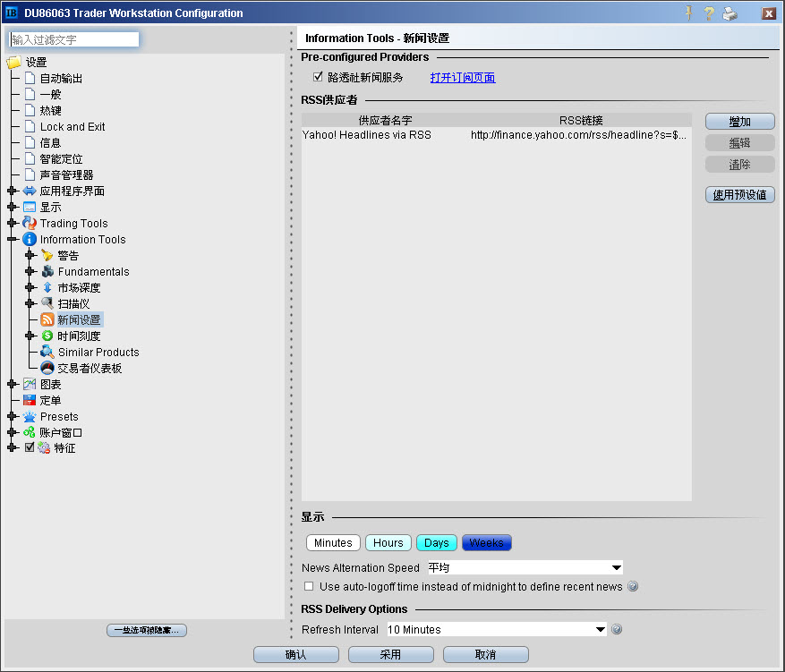
Task: Toggle the 特征 checkbox in tree
Action: pyautogui.click(x=30, y=447)
